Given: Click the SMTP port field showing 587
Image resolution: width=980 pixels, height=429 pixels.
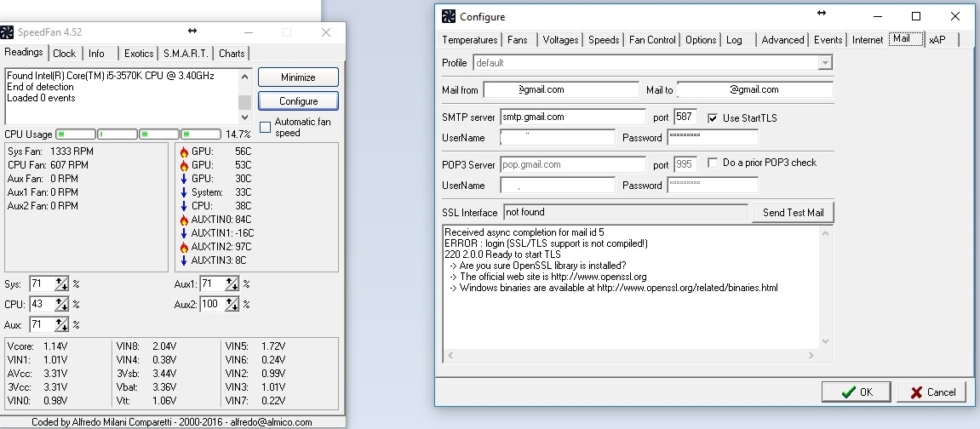Looking at the screenshot, I should click(685, 117).
